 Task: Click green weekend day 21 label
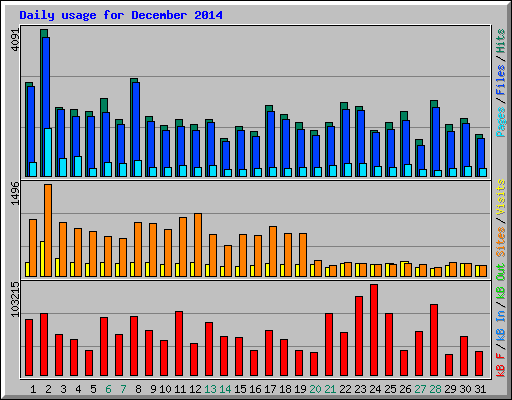(330, 389)
